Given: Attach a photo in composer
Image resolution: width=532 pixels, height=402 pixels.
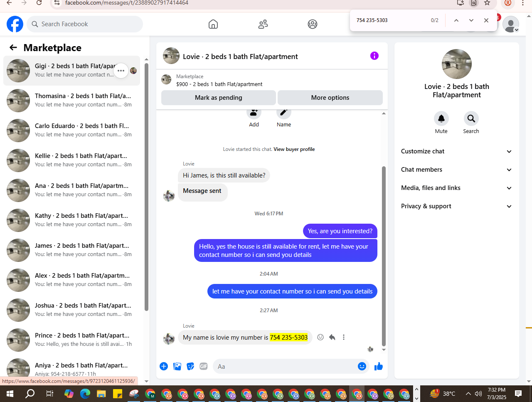Looking at the screenshot, I should pyautogui.click(x=177, y=366).
